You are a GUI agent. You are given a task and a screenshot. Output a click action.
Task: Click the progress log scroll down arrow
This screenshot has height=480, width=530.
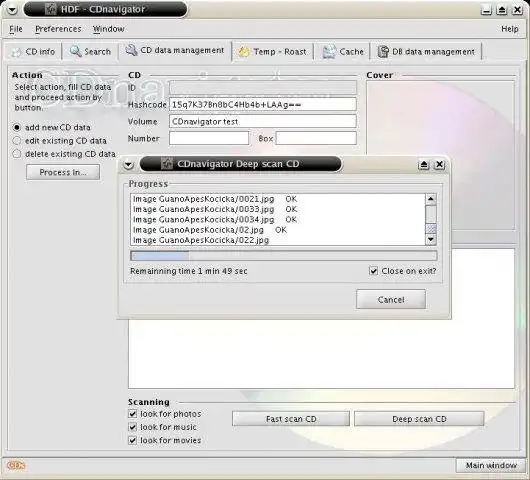[x=431, y=239]
